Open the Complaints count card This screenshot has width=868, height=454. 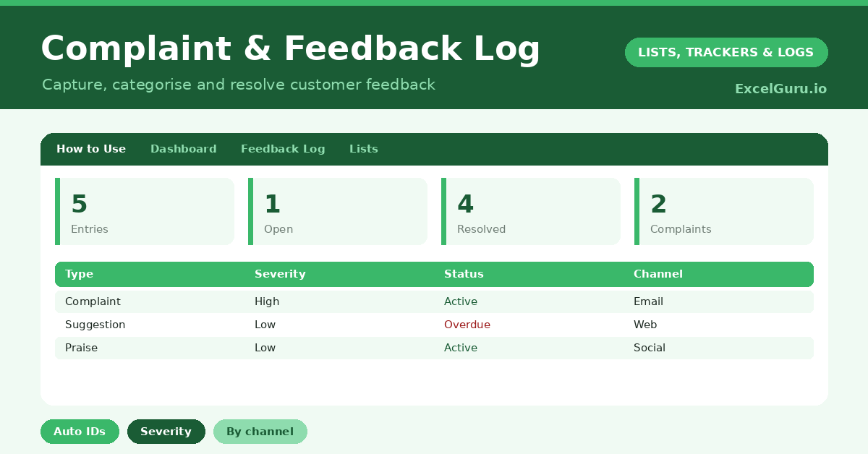click(724, 211)
